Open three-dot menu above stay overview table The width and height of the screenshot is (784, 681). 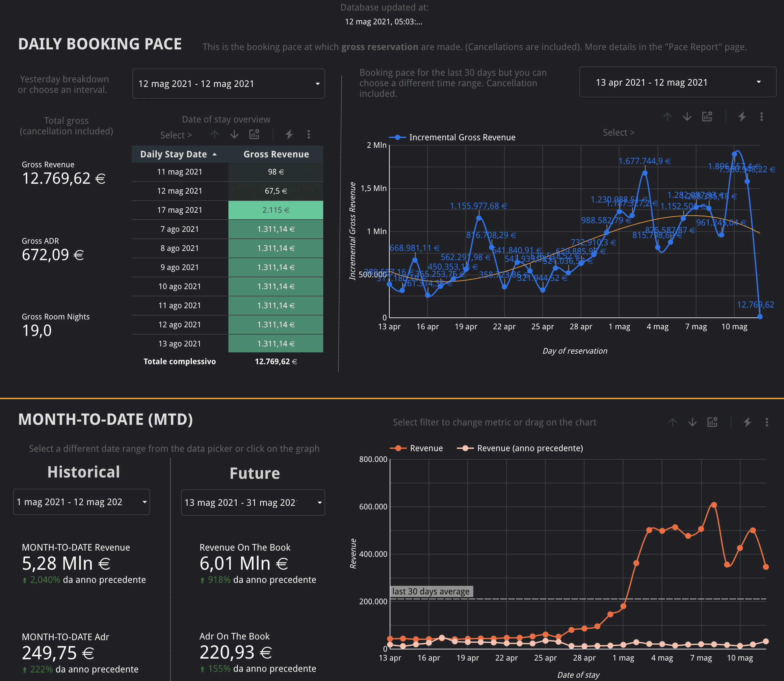click(x=308, y=134)
